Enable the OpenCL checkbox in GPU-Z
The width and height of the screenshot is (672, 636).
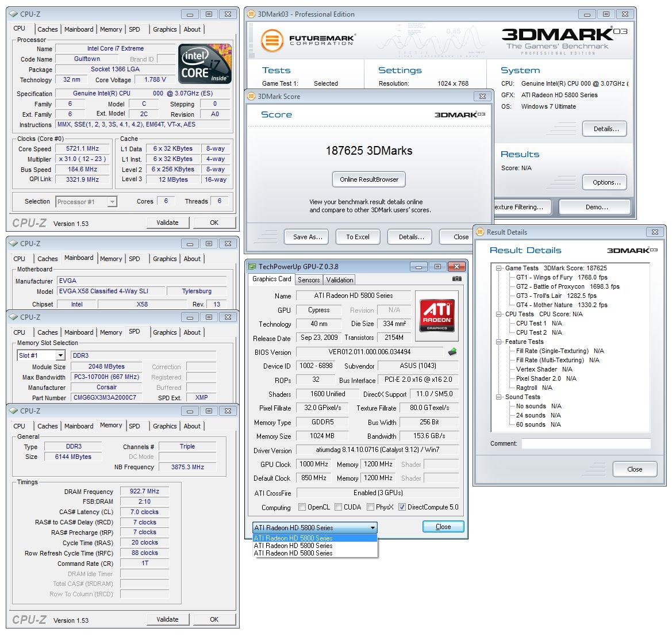click(302, 507)
